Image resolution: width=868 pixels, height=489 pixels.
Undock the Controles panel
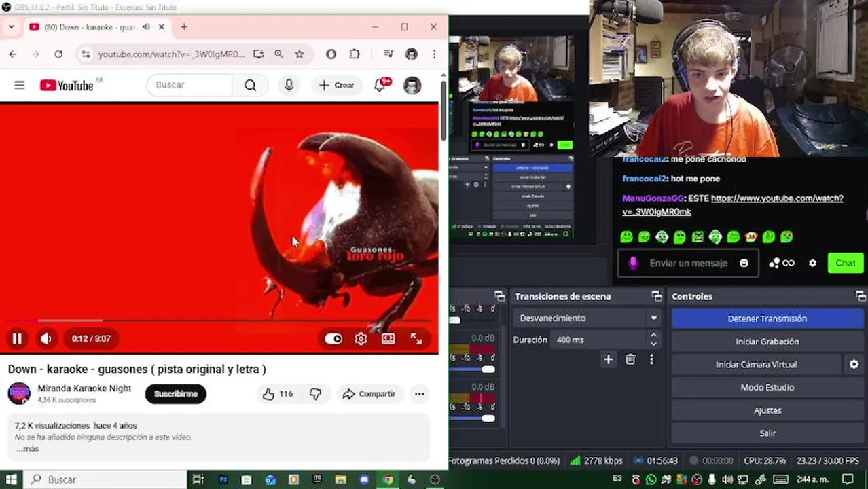[861, 296]
